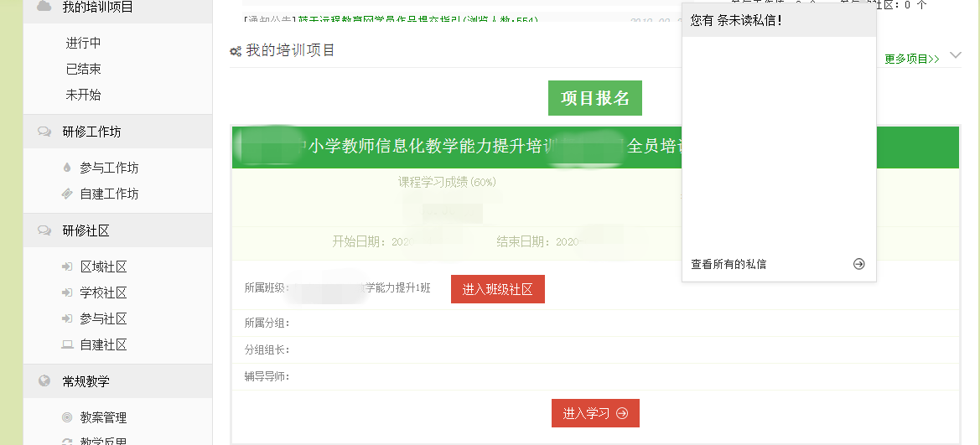Collapse the panel with the down chevron
Viewport: 980px width, 445px height.
coord(956,56)
